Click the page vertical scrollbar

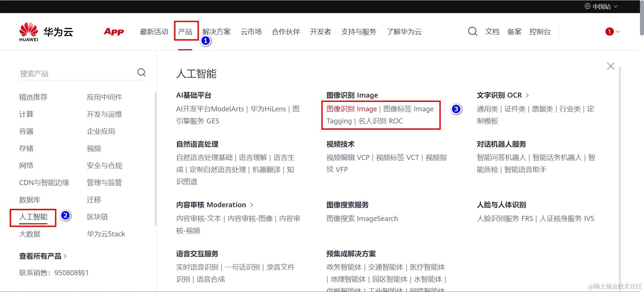pyautogui.click(x=642, y=18)
